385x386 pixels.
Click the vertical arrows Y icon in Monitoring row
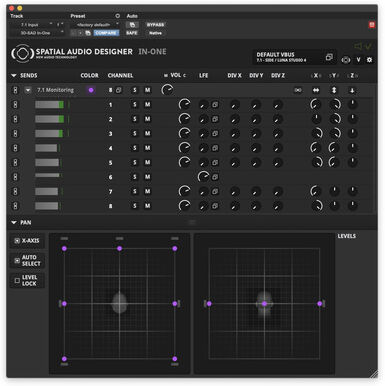click(334, 90)
